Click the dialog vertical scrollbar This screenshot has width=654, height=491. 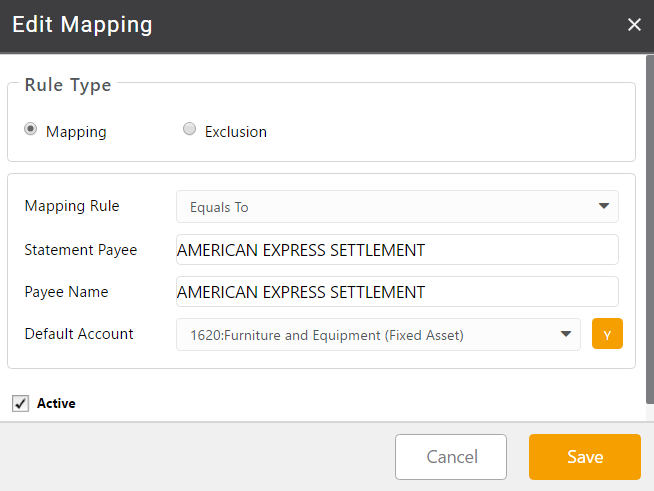tap(650, 229)
